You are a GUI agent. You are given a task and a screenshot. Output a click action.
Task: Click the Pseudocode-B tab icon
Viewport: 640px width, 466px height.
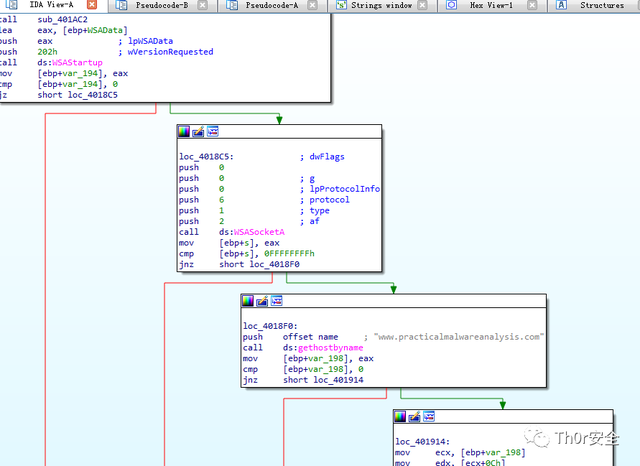point(121,5)
